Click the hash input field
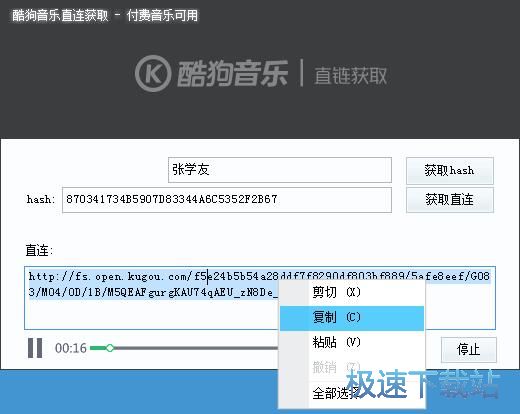Screen dimensions: 520x414 pos(227,200)
